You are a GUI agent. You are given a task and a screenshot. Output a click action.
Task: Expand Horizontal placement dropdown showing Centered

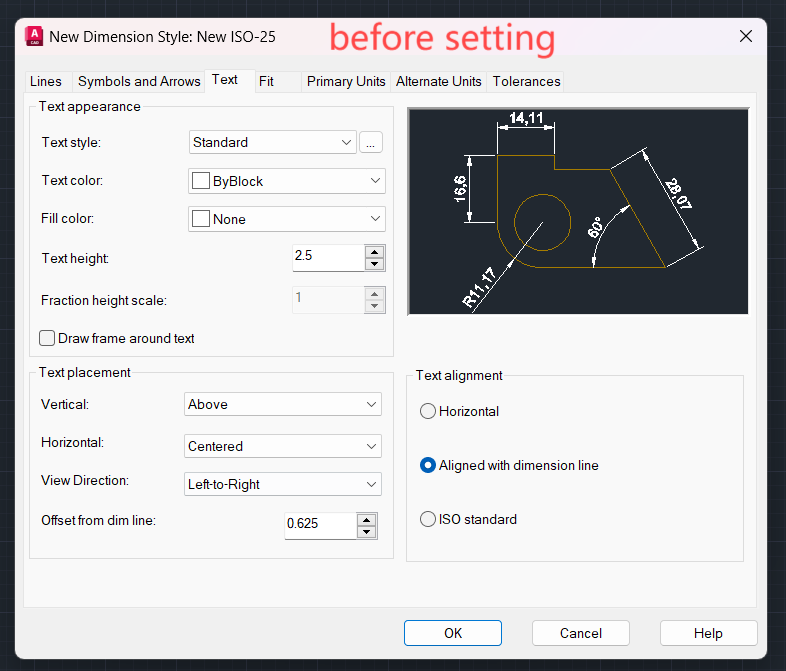(283, 446)
